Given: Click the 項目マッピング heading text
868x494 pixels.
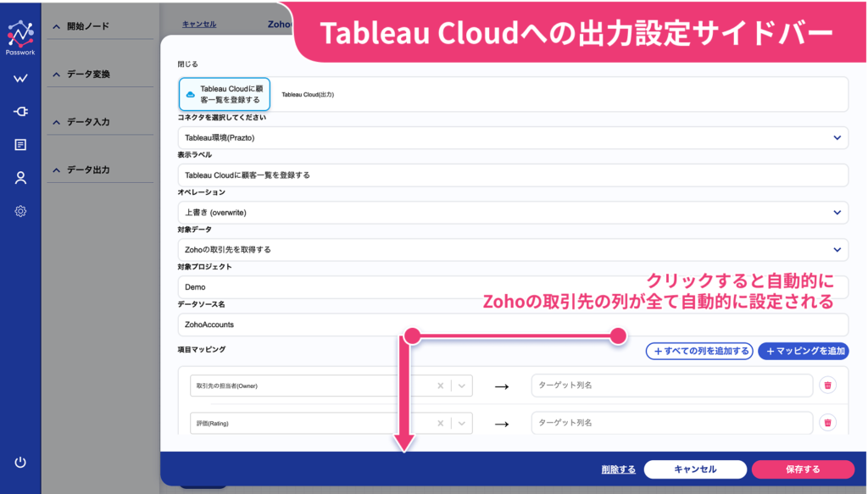Looking at the screenshot, I should click(202, 350).
